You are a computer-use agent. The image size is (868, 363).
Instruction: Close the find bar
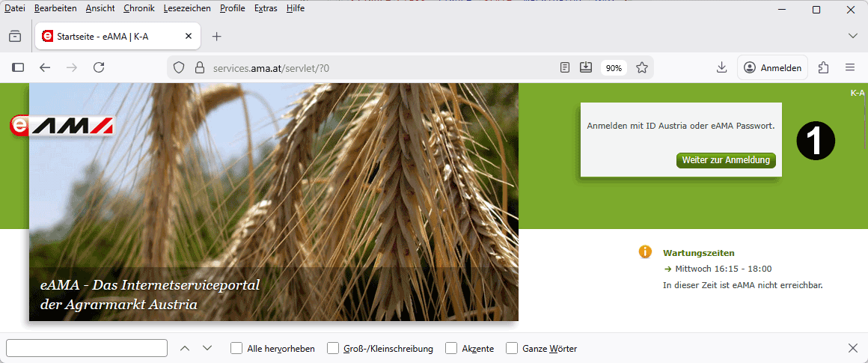[853, 348]
